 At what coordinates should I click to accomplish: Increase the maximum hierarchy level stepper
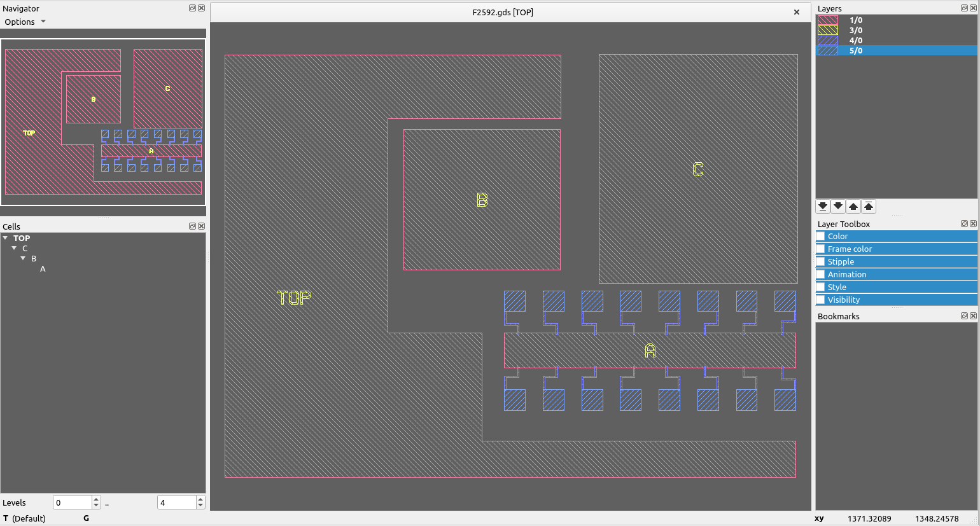(x=200, y=499)
